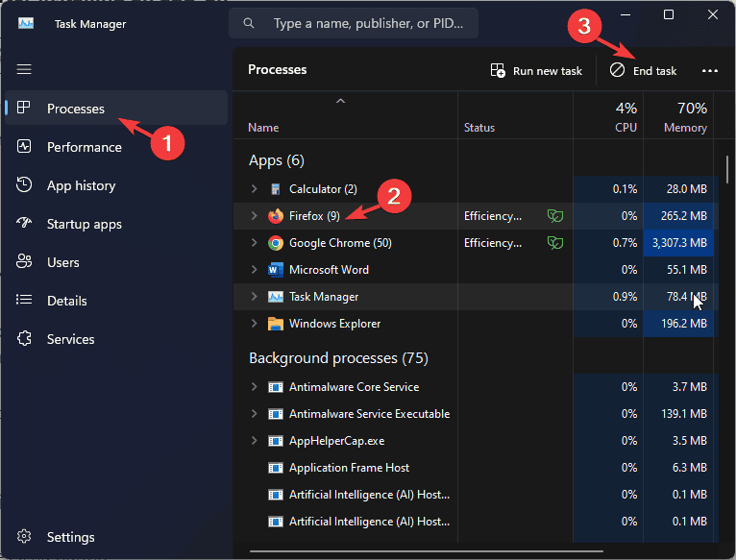Expand the Calculator (2) process group

pos(254,188)
